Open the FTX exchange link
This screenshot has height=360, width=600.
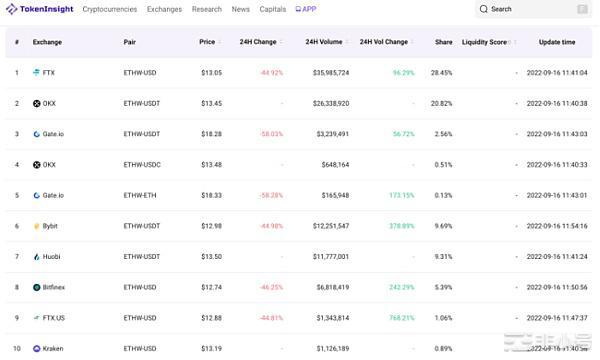(49, 73)
